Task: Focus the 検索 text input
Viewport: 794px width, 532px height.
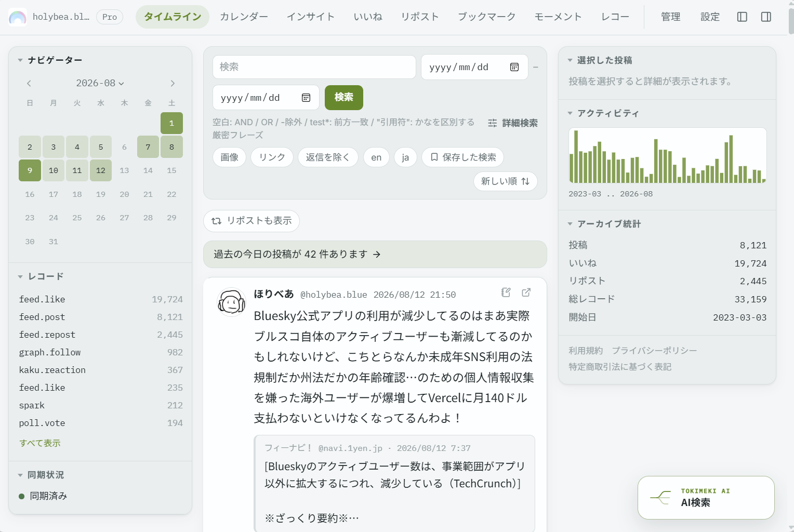Action: click(314, 67)
